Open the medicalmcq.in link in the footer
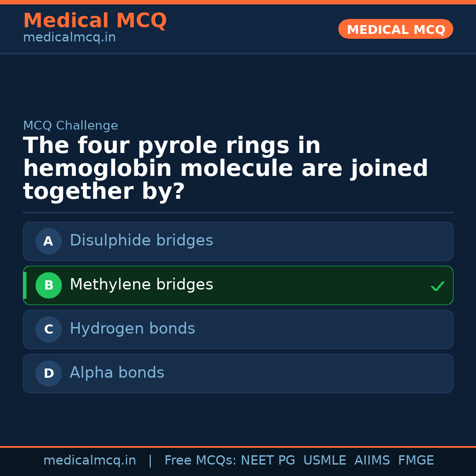 click(89, 461)
